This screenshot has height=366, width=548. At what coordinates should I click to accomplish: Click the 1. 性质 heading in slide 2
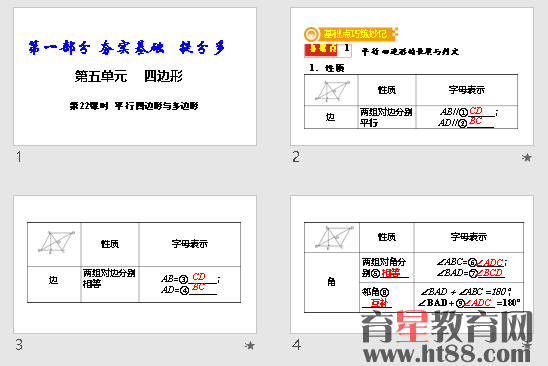click(x=326, y=68)
